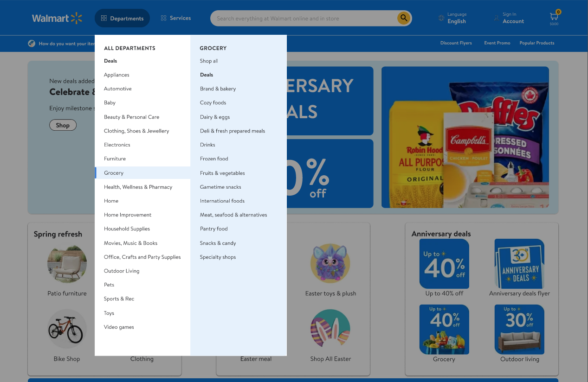
Task: Open the Bike Shop bicycle image
Action: (x=67, y=329)
